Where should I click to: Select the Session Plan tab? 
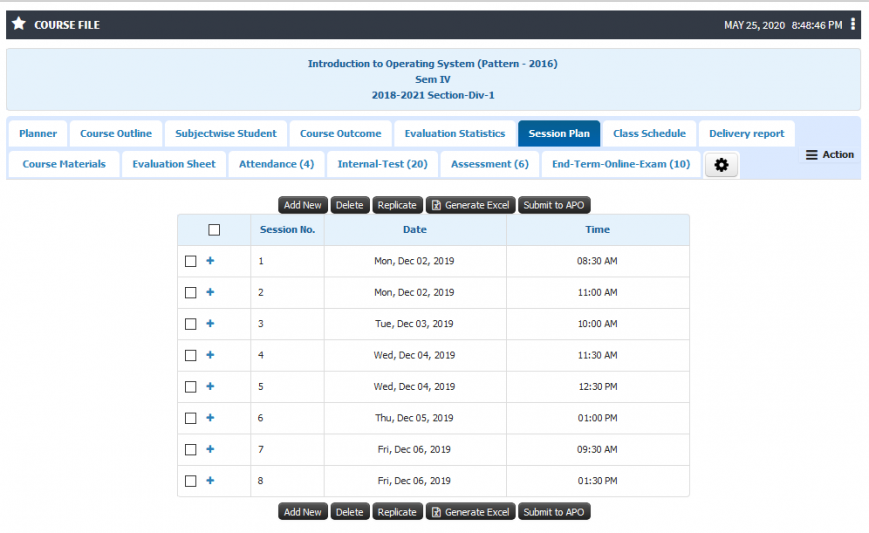point(559,134)
